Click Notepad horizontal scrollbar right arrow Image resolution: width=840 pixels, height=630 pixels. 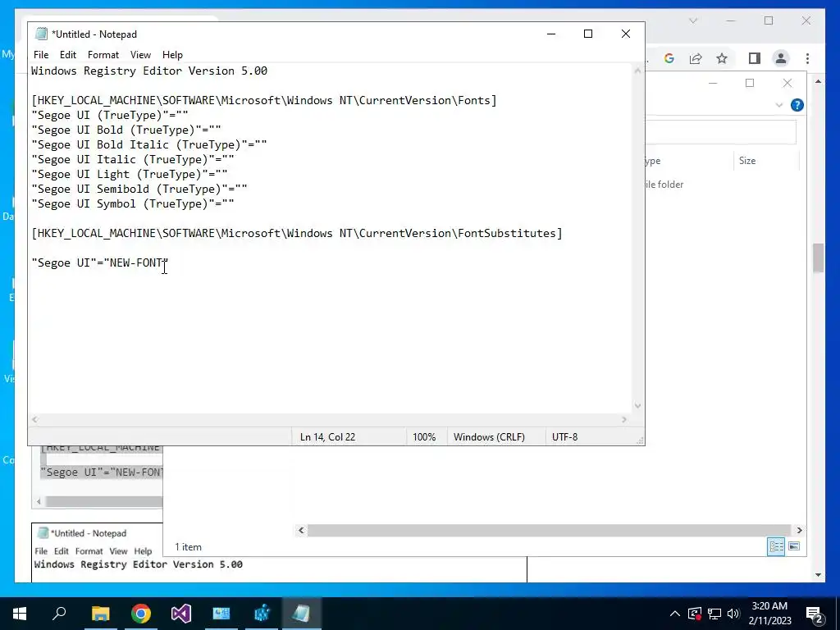coord(624,419)
